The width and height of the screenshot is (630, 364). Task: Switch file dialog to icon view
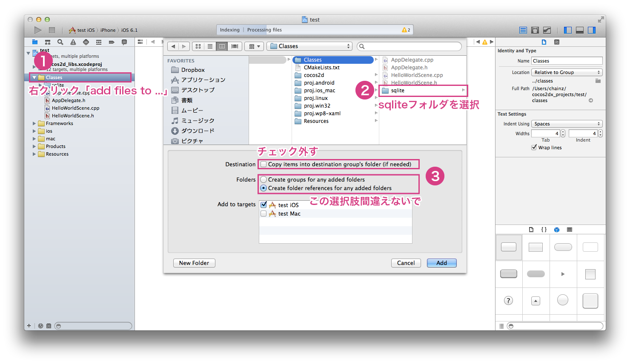click(198, 46)
